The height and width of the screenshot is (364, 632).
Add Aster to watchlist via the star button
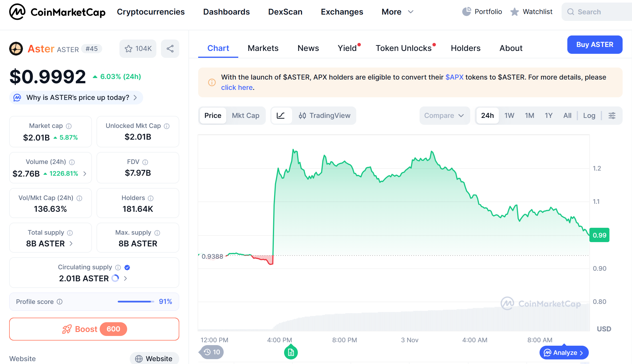pos(138,49)
